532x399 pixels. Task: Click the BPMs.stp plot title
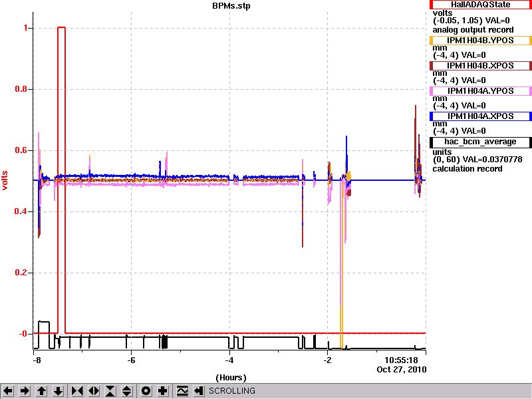point(231,6)
